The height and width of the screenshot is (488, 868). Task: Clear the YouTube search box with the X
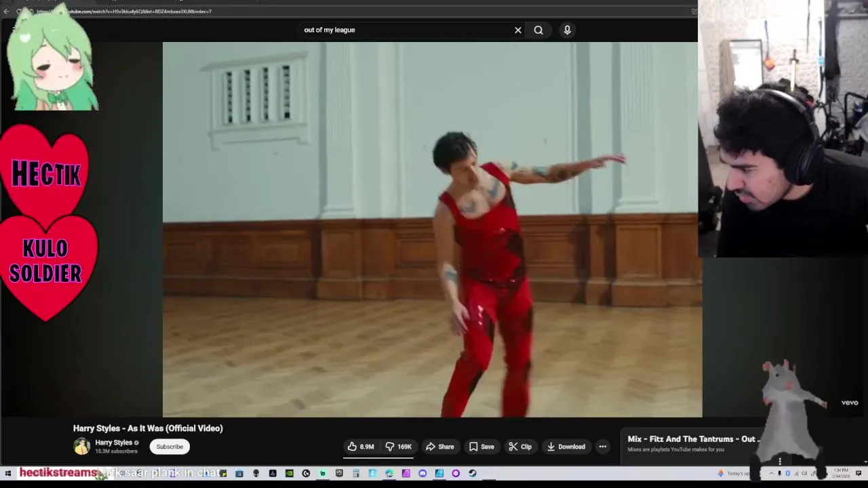[x=518, y=30]
